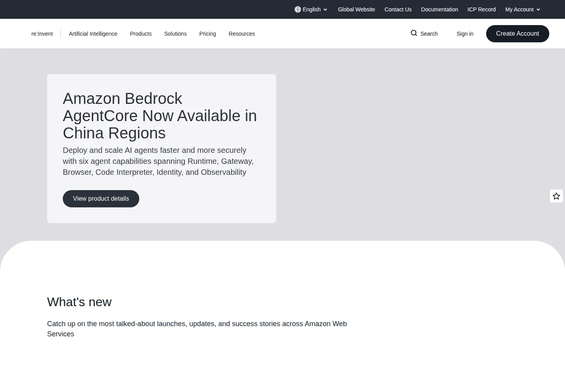Go to the Pricing menu item
565x392 pixels.
pyautogui.click(x=208, y=34)
